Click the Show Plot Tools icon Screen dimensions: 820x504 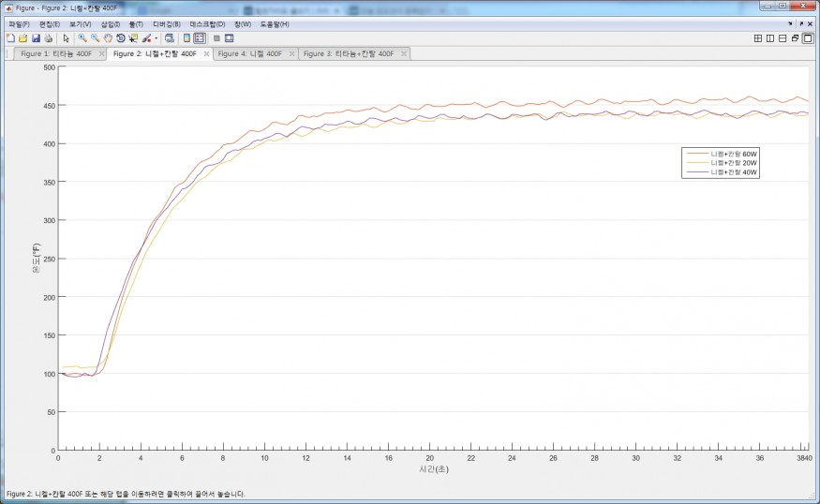229,38
